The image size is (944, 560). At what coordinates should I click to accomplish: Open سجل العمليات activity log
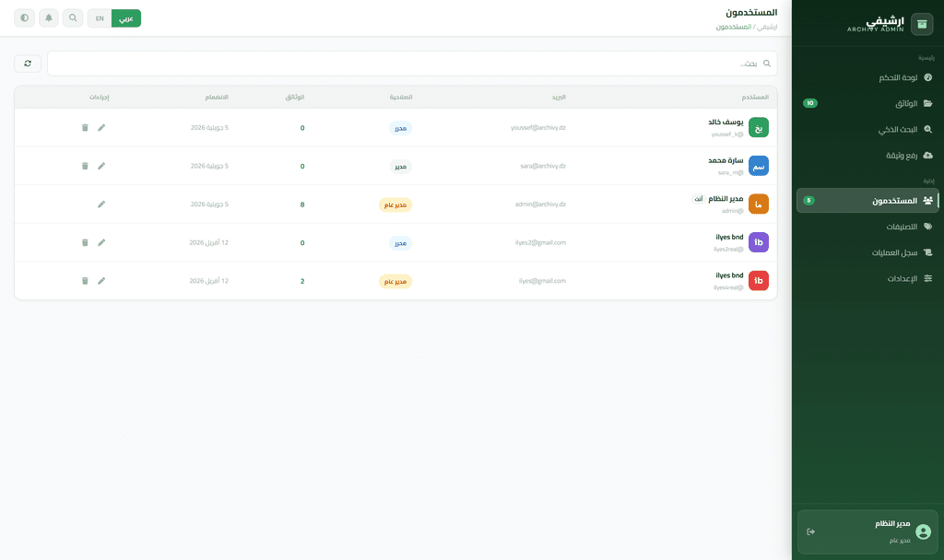coord(867,252)
